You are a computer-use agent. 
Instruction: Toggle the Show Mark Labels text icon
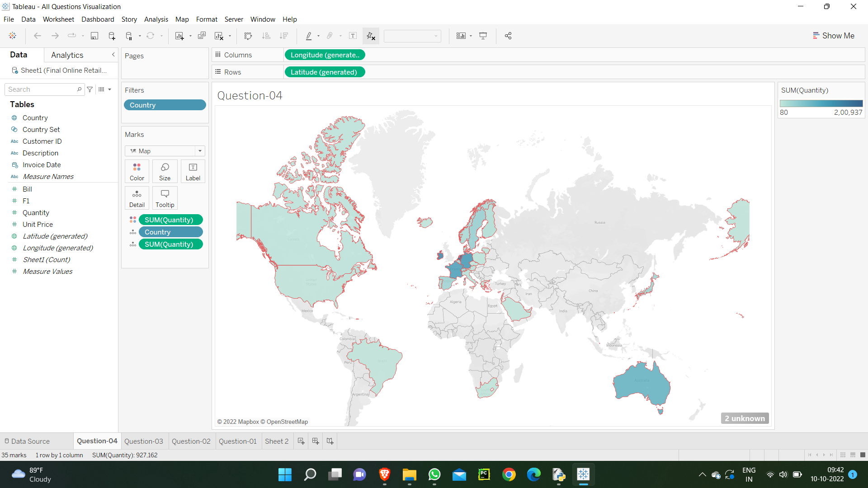[353, 36]
